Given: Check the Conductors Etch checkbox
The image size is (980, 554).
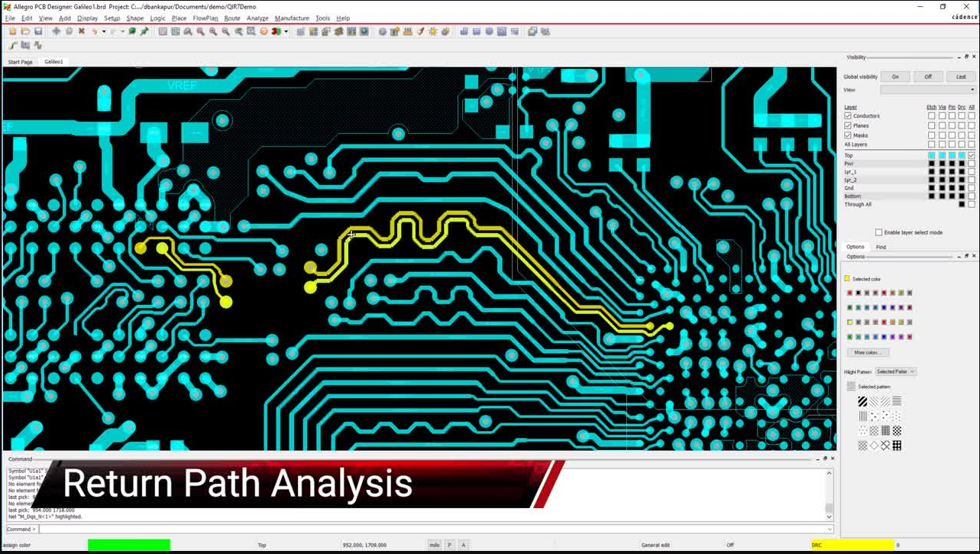Looking at the screenshot, I should (x=931, y=115).
